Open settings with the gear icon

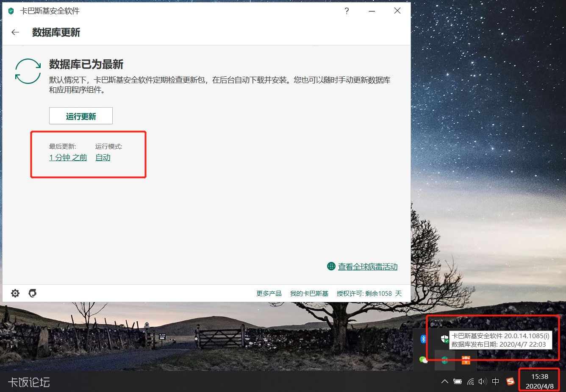tap(15, 293)
